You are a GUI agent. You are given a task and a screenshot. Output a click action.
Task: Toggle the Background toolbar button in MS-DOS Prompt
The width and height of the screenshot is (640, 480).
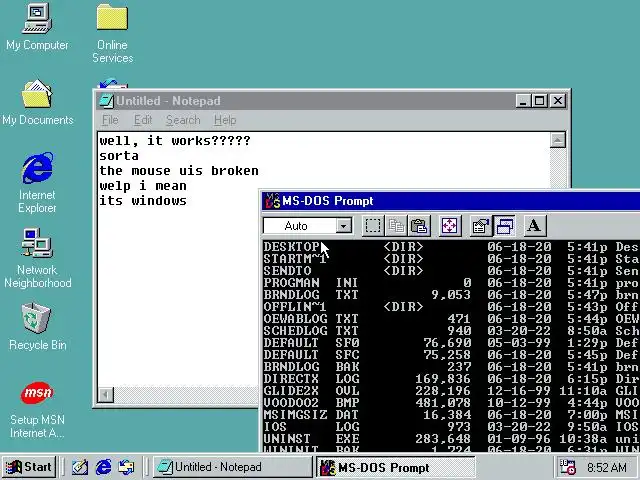[x=504, y=226]
